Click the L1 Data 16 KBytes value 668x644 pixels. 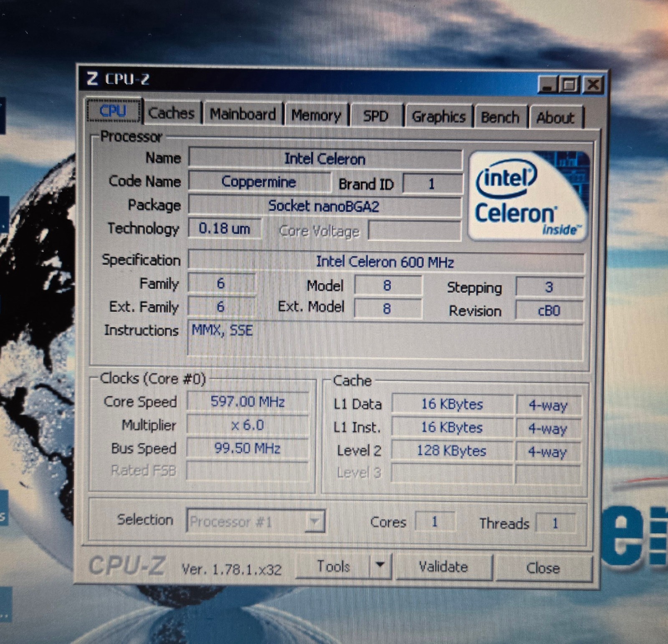[452, 404]
